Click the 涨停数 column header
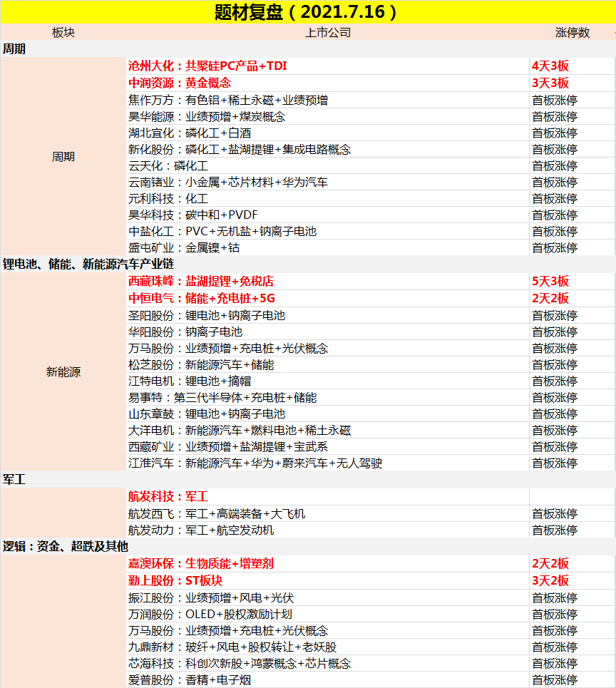 pyautogui.click(x=572, y=33)
